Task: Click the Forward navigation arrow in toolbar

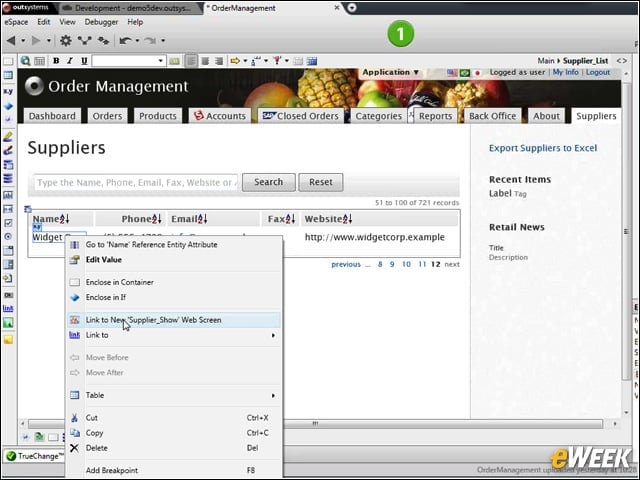Action: coord(36,40)
